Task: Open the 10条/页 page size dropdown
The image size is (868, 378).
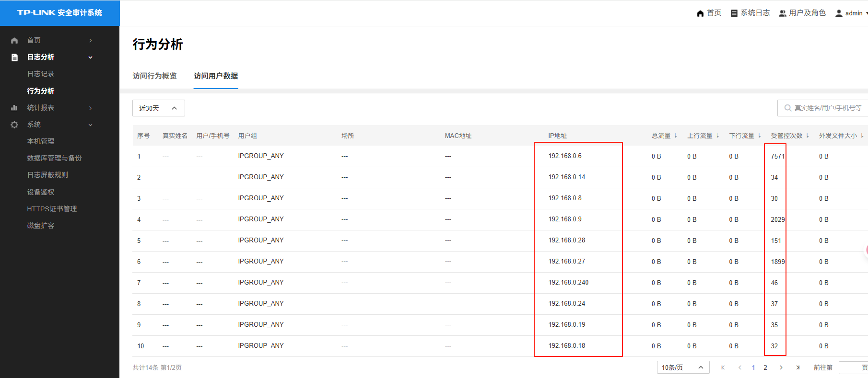Action: coord(682,367)
